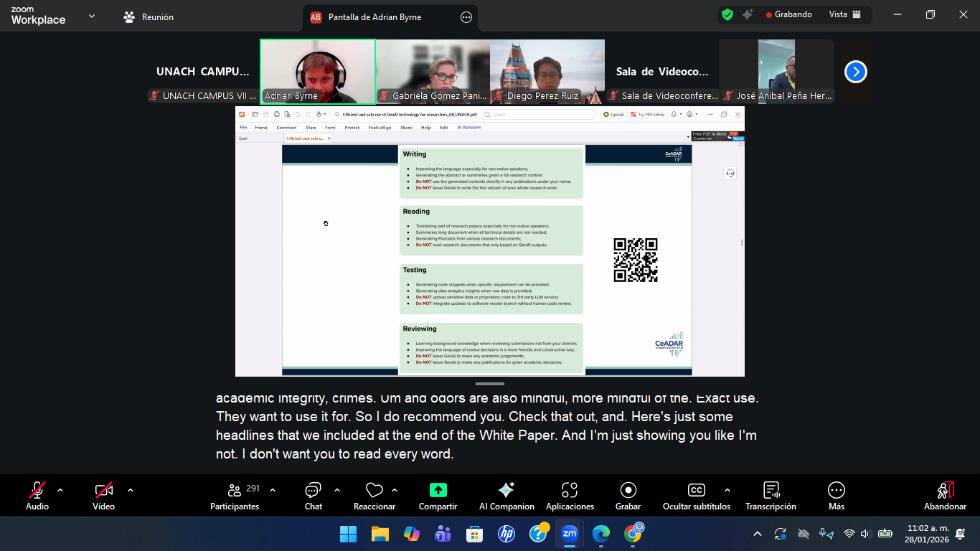The image size is (980, 551).
Task: Switch to the Reunión tab
Action: pos(149,17)
